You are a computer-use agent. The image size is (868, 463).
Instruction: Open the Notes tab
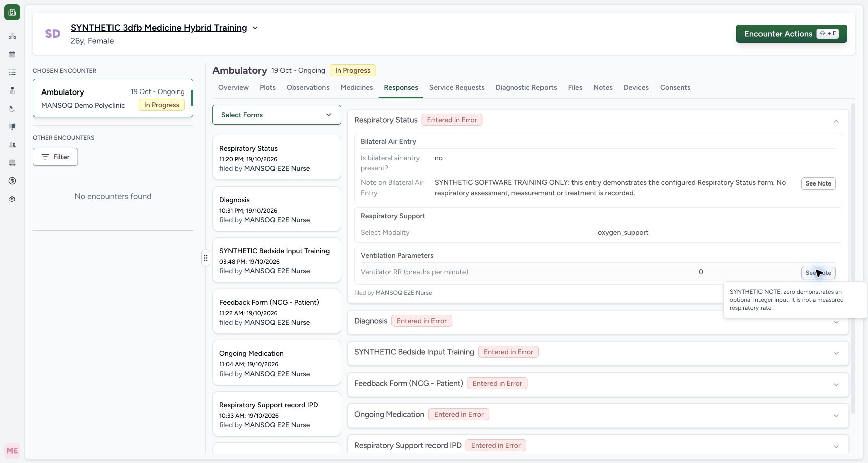(x=603, y=87)
